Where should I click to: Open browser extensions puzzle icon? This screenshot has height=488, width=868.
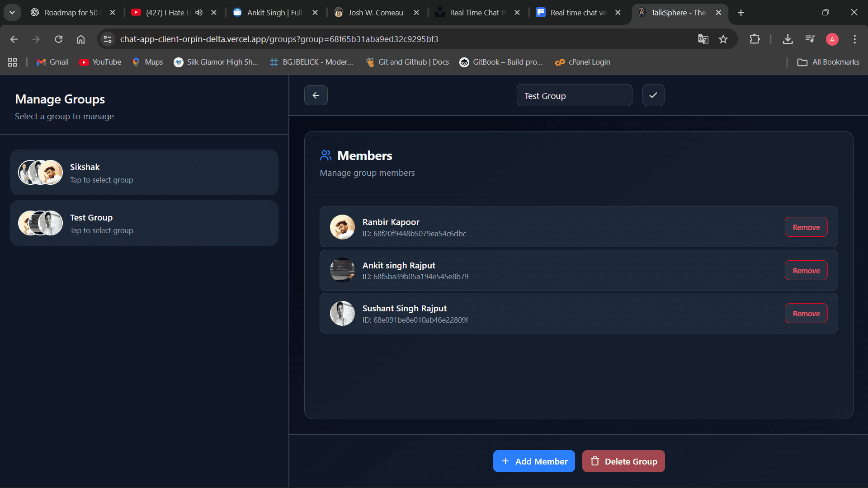click(x=755, y=39)
